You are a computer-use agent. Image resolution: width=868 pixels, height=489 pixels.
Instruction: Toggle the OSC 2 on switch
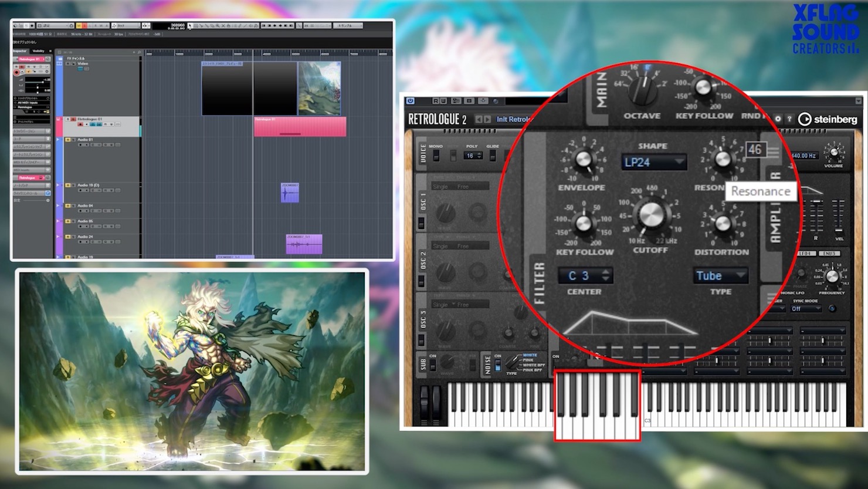[x=421, y=281]
